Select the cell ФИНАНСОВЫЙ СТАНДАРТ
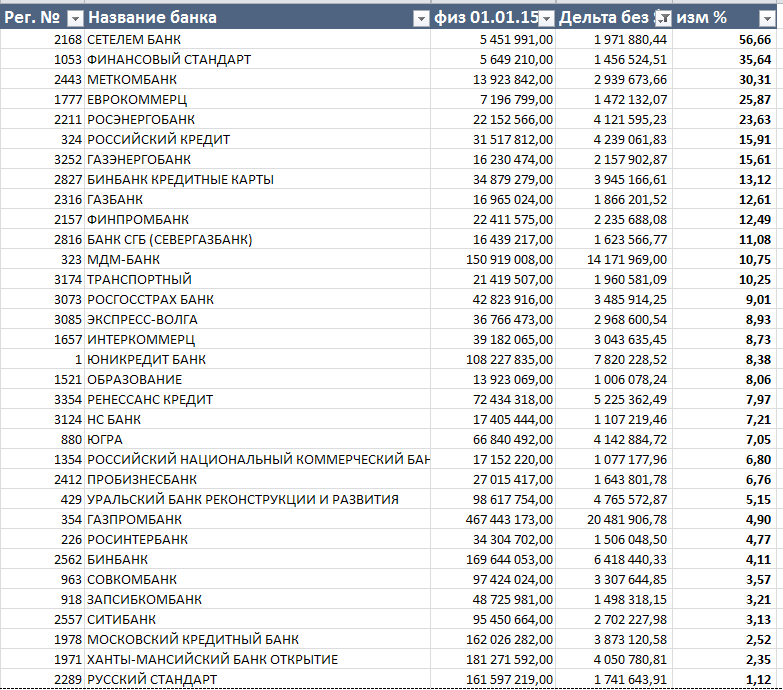The width and height of the screenshot is (783, 690). pyautogui.click(x=257, y=59)
